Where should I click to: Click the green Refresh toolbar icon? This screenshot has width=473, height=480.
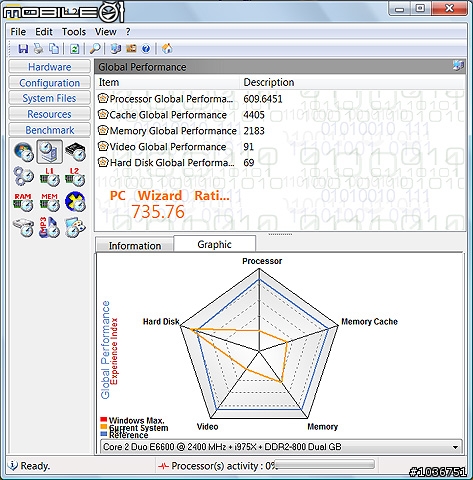[74, 49]
